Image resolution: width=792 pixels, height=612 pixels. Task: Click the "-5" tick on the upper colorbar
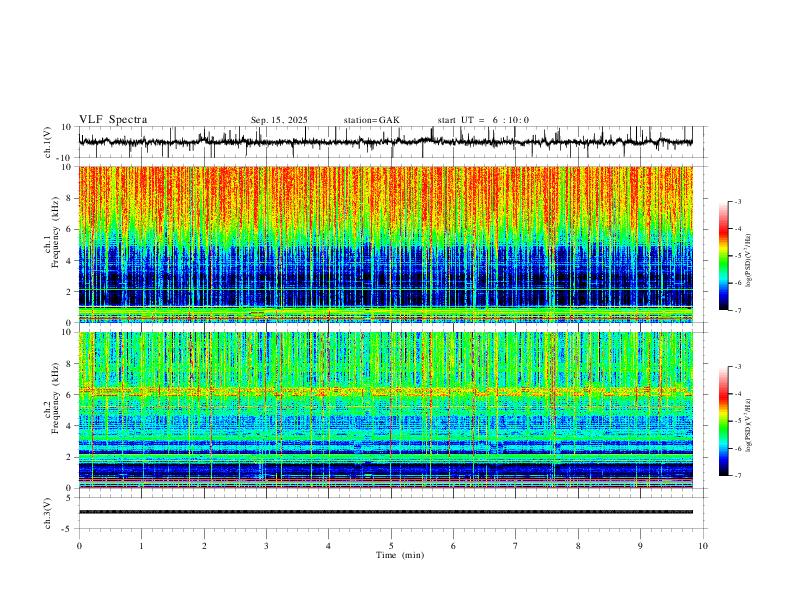point(737,256)
